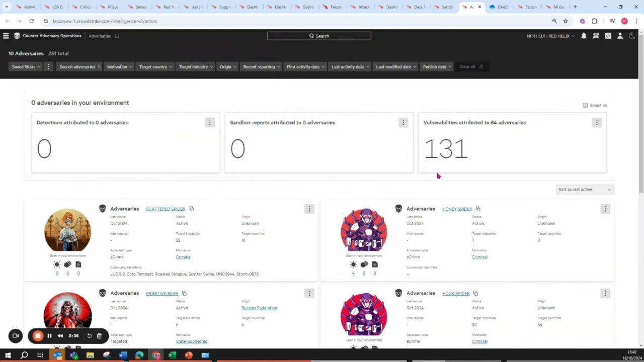644x362 pixels.
Task: Tick the Select all checkbox
Action: 585,105
